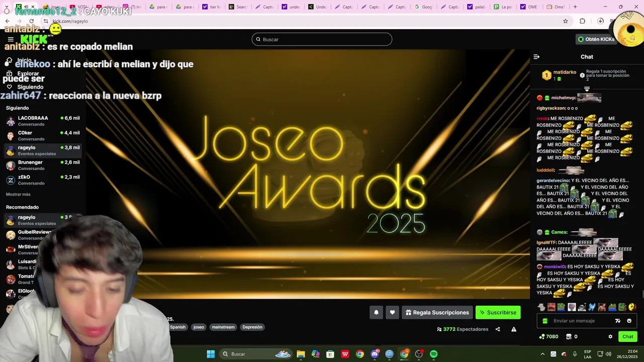Screen dimensions: 644x362
Task: Switch to the OME browser tab
Action: 529,7
